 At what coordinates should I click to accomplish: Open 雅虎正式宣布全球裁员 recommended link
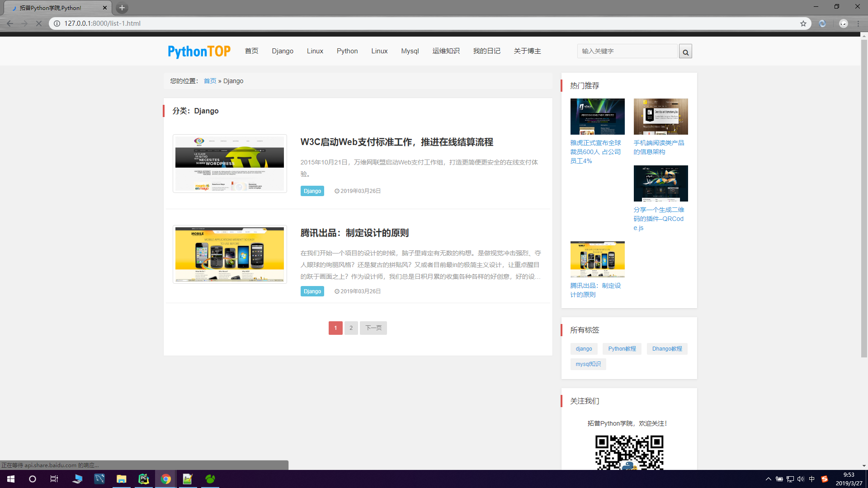[x=596, y=152]
